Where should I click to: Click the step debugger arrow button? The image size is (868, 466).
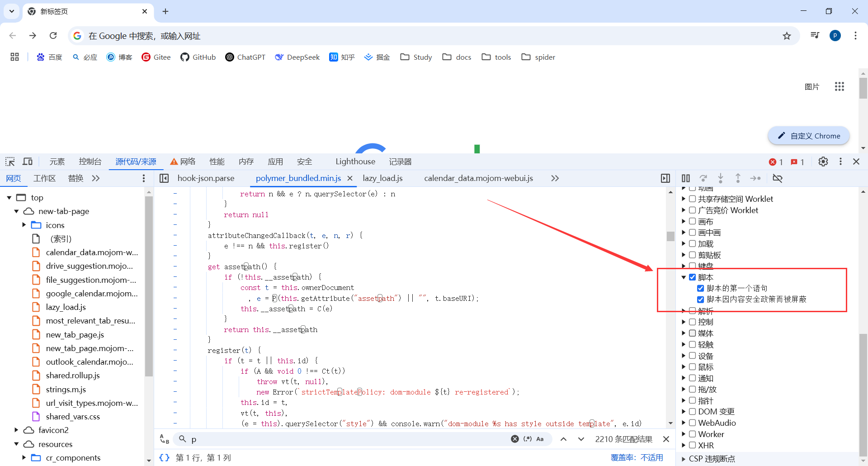point(755,178)
